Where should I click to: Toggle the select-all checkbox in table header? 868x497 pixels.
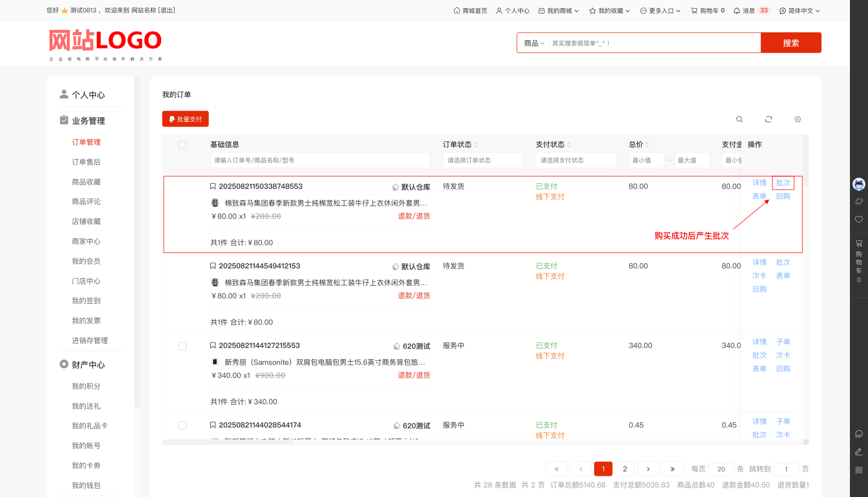coord(182,145)
